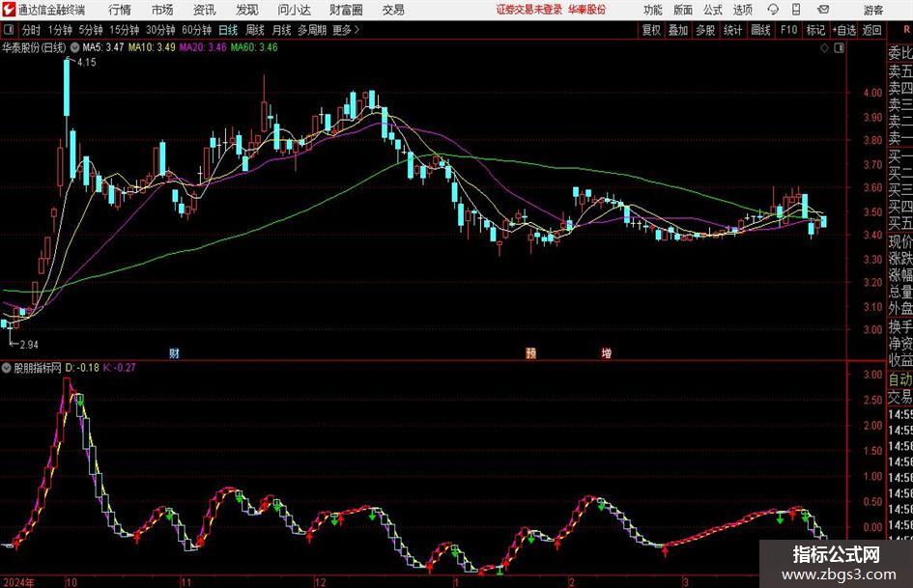
Task: Click the 4.15 high price label
Action: tap(86, 63)
